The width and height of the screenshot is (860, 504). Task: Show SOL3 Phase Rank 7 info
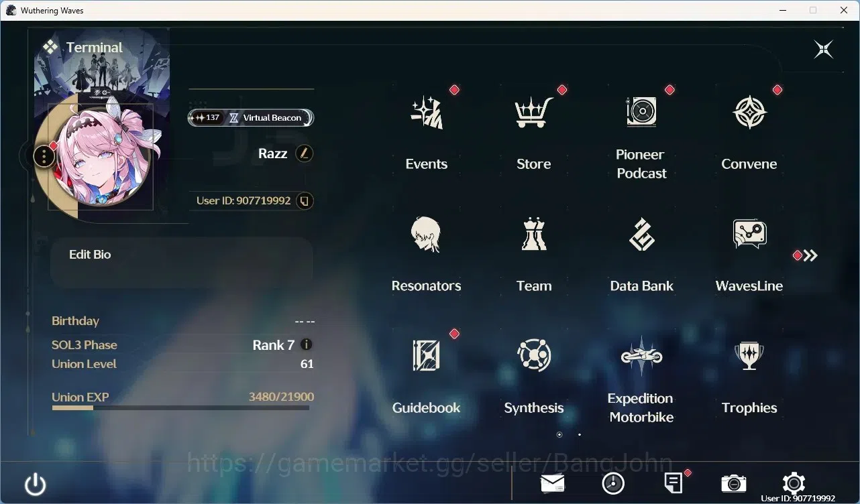[307, 344]
